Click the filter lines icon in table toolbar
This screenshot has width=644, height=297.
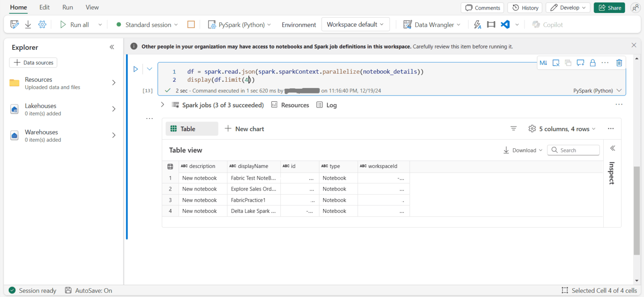coord(514,129)
